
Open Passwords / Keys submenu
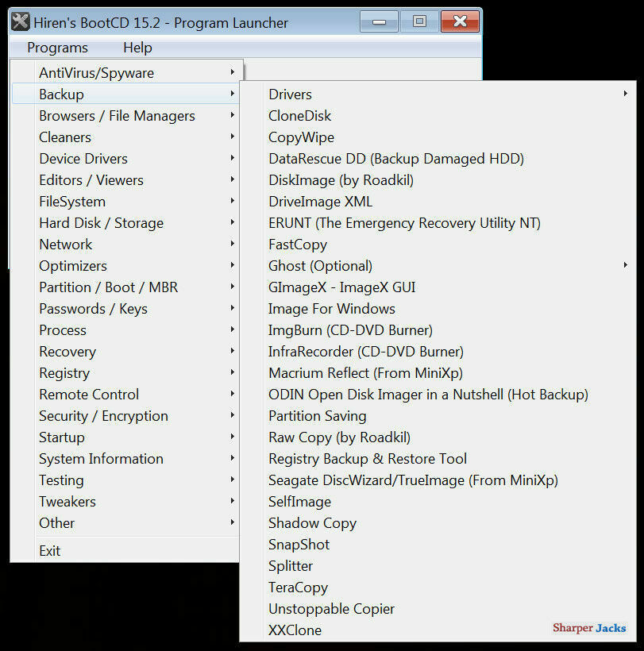click(x=125, y=309)
